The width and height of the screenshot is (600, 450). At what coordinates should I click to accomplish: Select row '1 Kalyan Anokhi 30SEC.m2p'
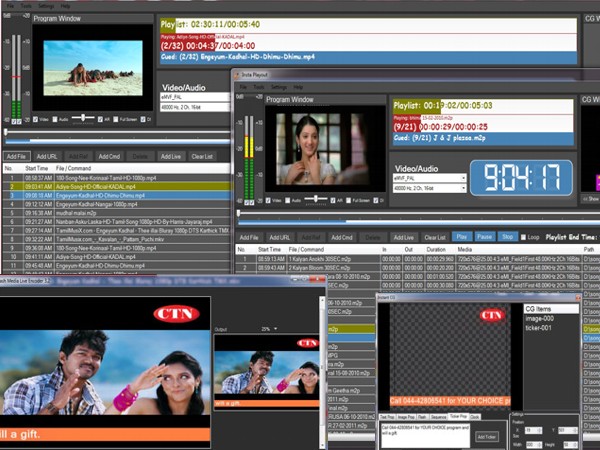tap(417, 259)
